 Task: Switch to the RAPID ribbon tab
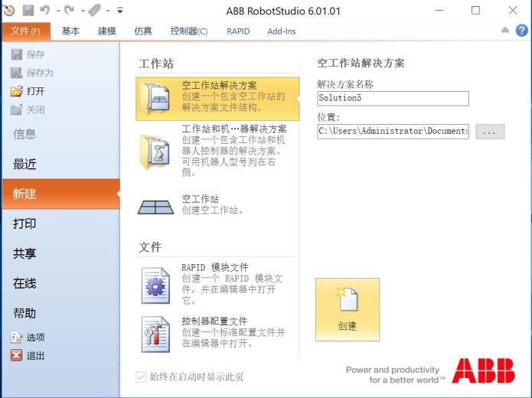pyautogui.click(x=238, y=31)
